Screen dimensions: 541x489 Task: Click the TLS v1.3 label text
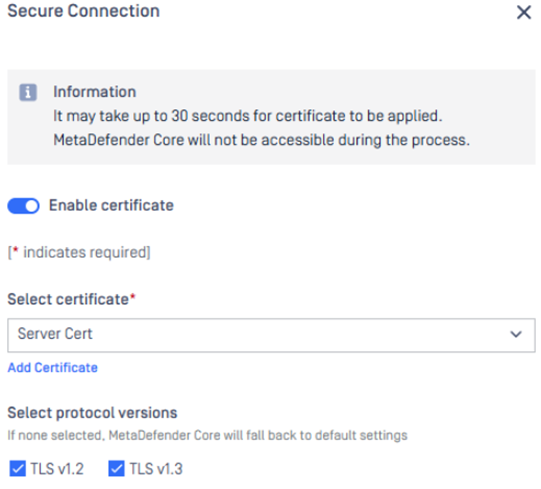pyautogui.click(x=156, y=469)
